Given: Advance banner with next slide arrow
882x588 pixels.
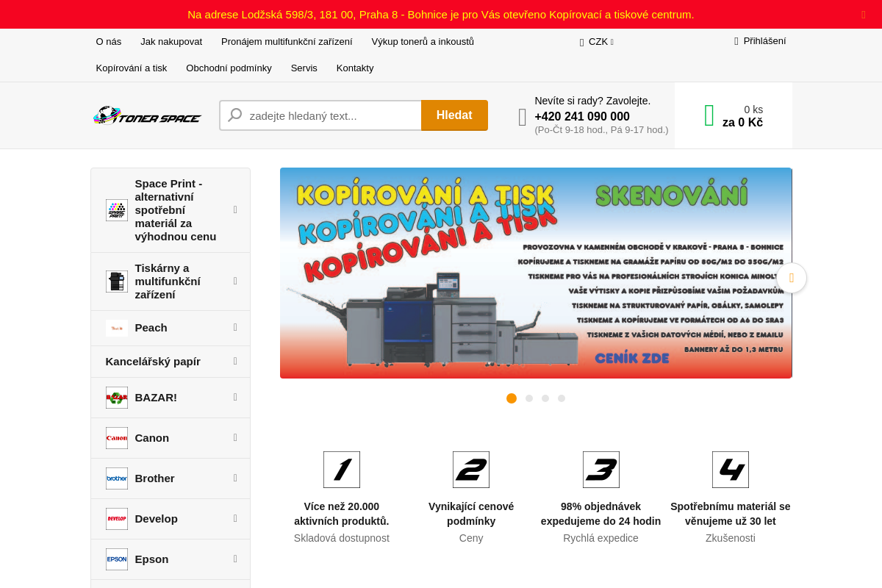Looking at the screenshot, I should tap(792, 278).
